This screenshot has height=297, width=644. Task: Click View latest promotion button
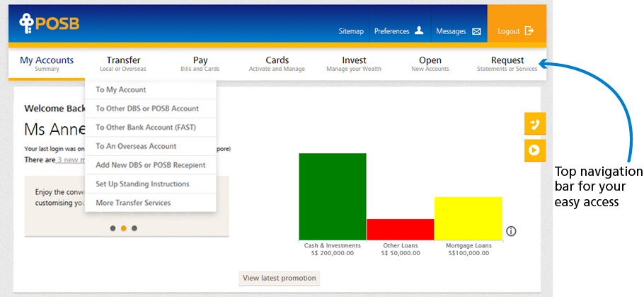tap(279, 278)
